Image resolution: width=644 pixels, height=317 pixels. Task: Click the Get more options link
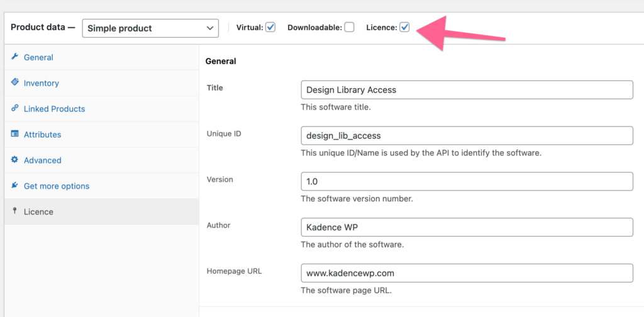pos(57,186)
